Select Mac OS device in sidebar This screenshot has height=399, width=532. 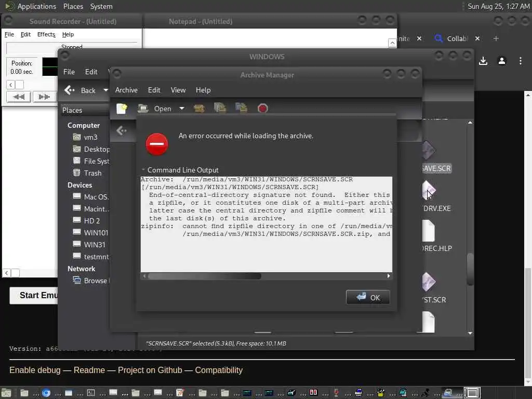point(90,197)
